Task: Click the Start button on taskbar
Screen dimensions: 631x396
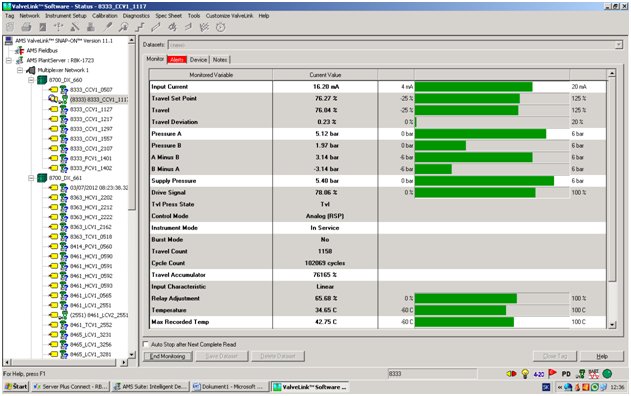Action: 16,387
